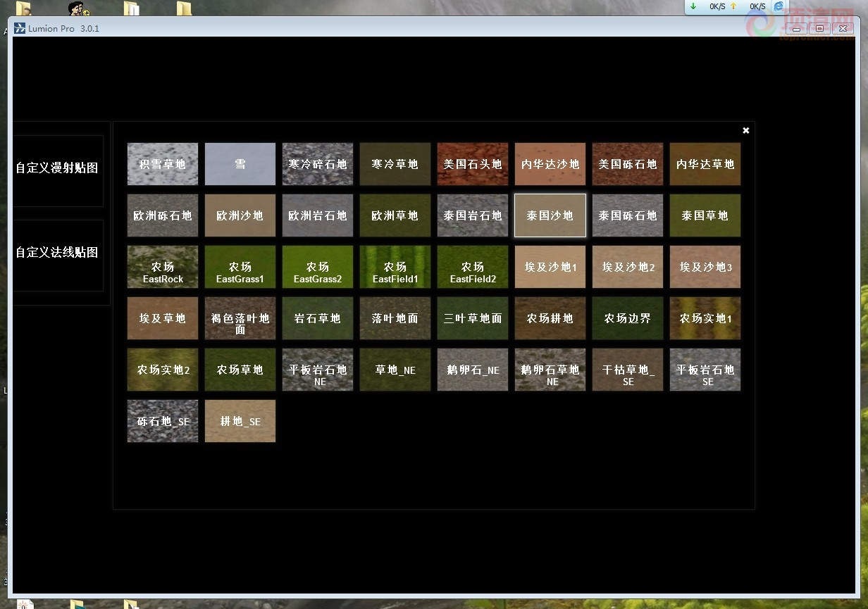Pick the 泰国草地 texture
The image size is (868, 609).
[x=705, y=215]
